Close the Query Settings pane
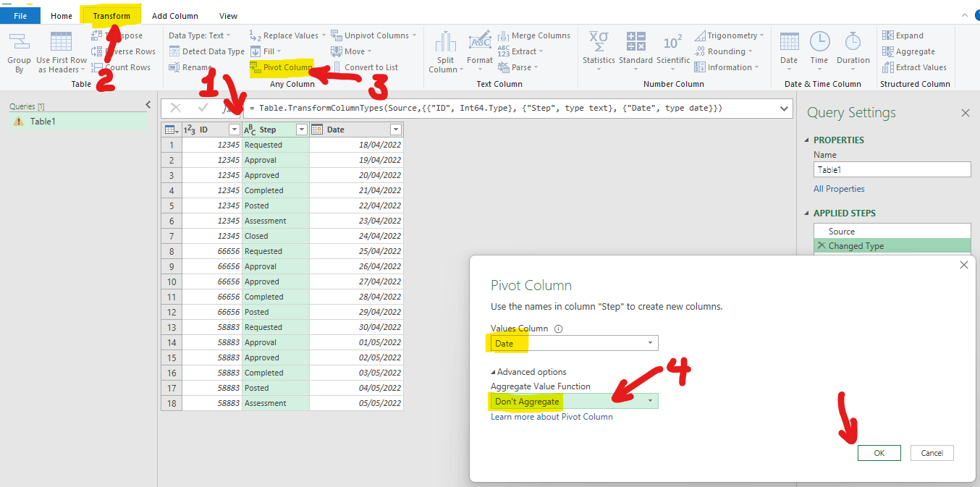This screenshot has height=487, width=980. coord(965,113)
